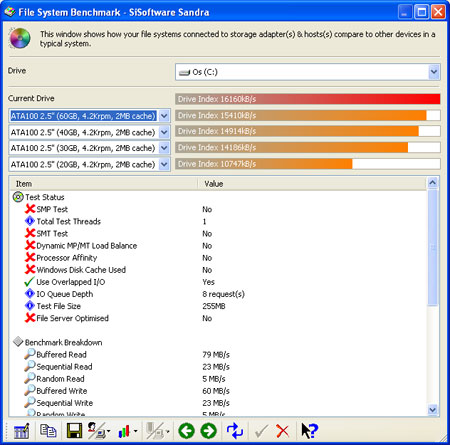Click the info icon beside IO Queue Depth
Image resolution: width=450 pixels, height=445 pixels.
pos(30,294)
